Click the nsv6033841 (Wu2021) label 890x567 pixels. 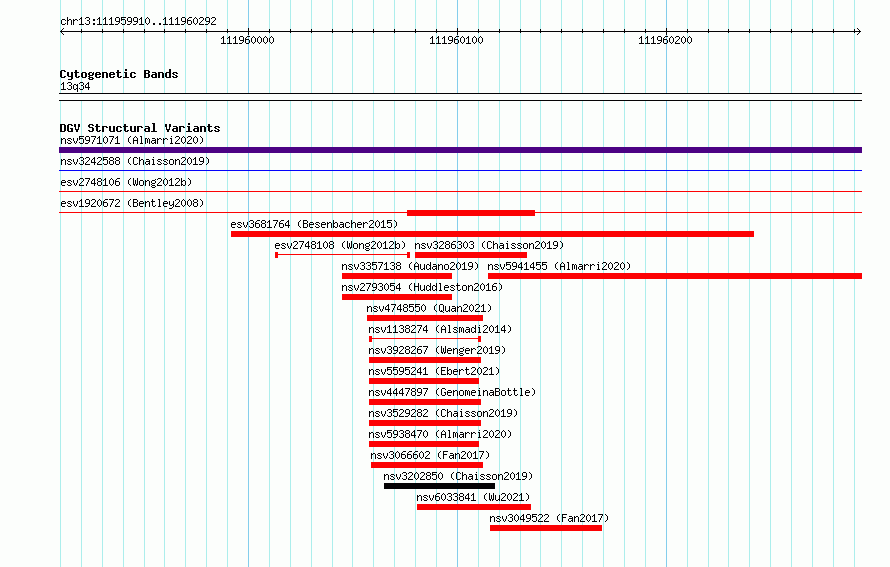point(473,497)
